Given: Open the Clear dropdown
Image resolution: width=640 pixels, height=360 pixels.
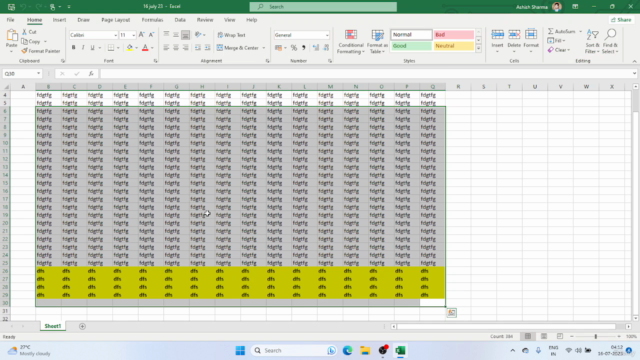Looking at the screenshot, I should click(559, 50).
